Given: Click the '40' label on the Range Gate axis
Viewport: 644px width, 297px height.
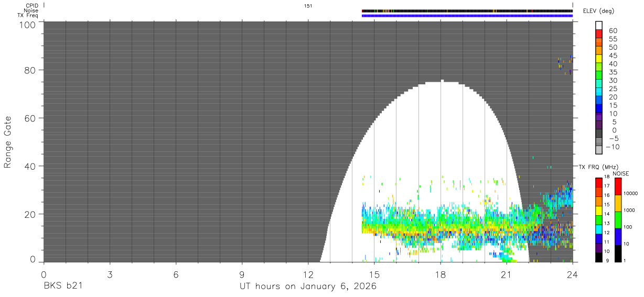Looking at the screenshot, I should [30, 167].
